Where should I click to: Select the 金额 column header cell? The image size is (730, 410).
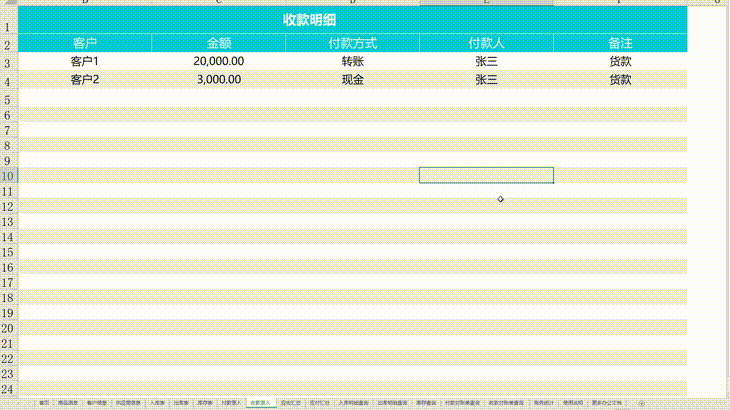218,43
